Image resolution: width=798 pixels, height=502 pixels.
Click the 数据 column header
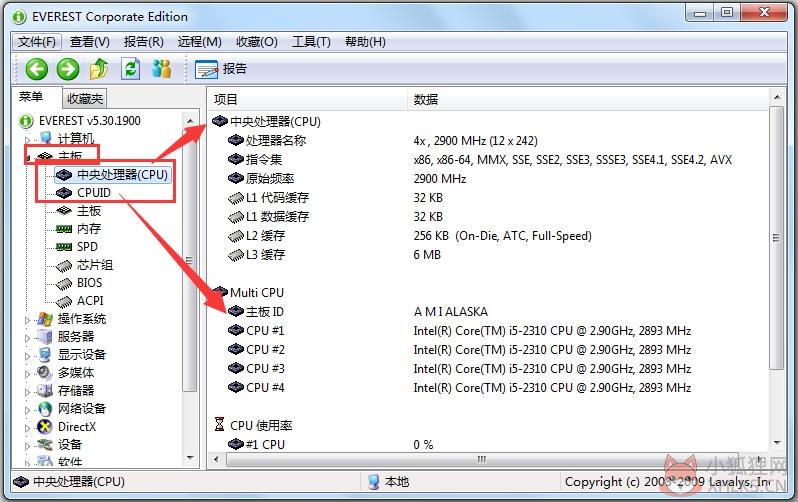click(x=588, y=99)
